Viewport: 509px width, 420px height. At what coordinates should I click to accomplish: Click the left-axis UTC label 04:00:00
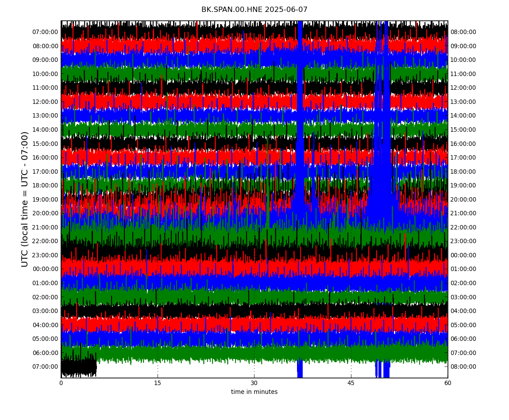point(45,325)
